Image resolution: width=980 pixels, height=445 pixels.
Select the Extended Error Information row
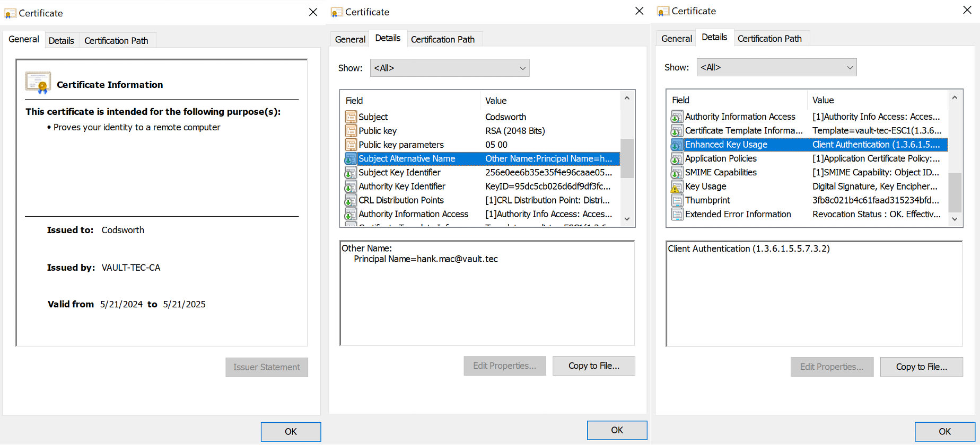[738, 214]
